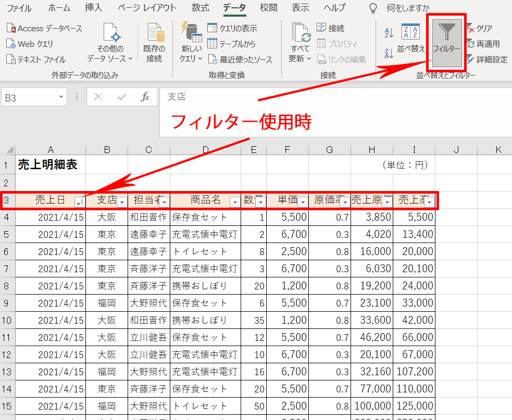
Task: Open the 支店 column filter dropdown
Action: coord(122,202)
